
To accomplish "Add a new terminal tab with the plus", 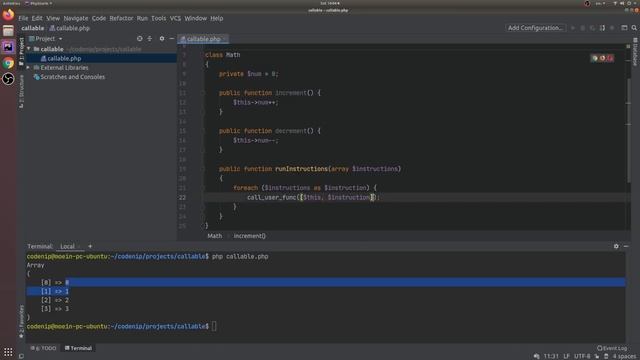I will [90, 246].
